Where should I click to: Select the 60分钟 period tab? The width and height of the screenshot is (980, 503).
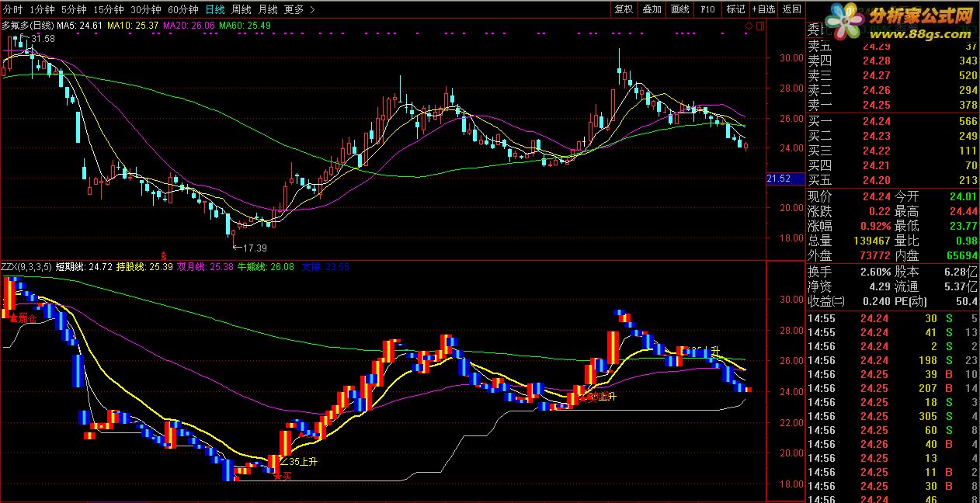[x=183, y=9]
